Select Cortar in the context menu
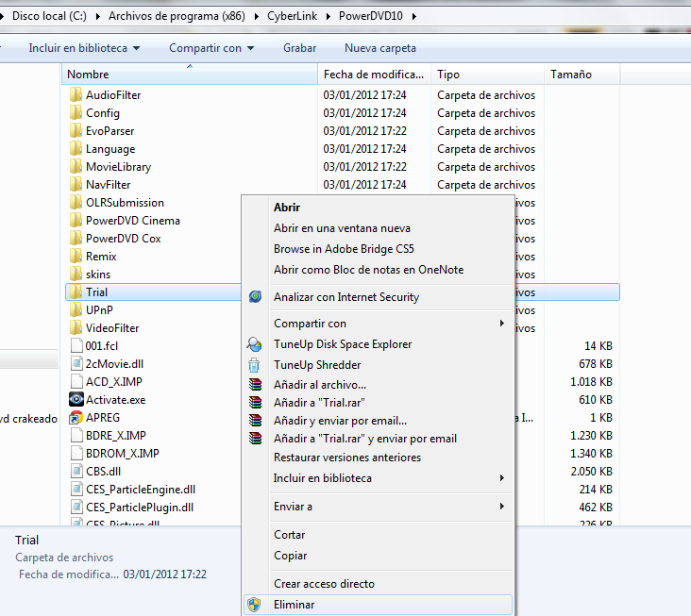 pyautogui.click(x=289, y=535)
